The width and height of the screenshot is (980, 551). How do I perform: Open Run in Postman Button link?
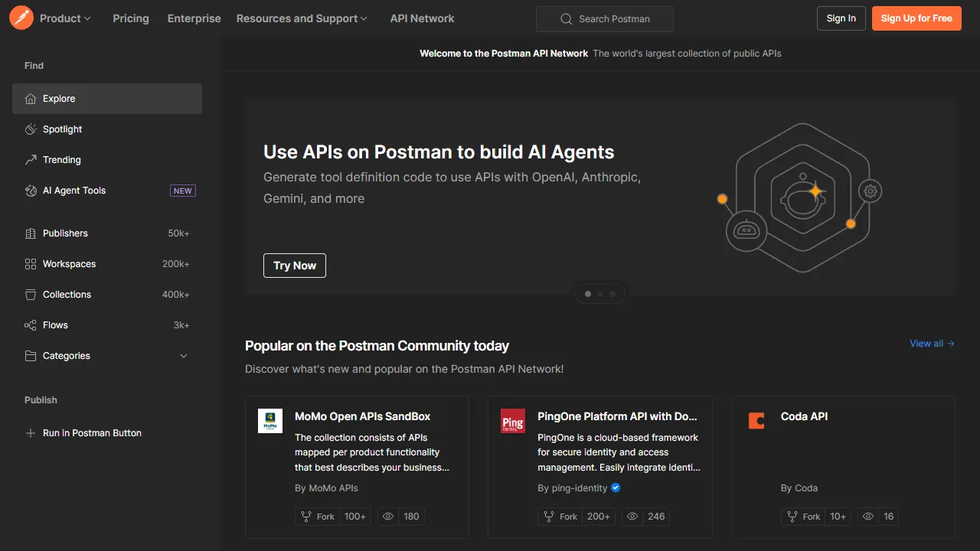(x=92, y=433)
